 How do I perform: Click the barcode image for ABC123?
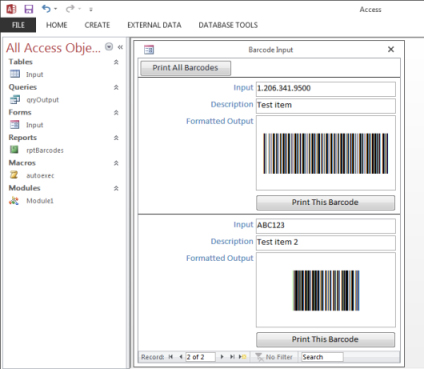coord(326,290)
